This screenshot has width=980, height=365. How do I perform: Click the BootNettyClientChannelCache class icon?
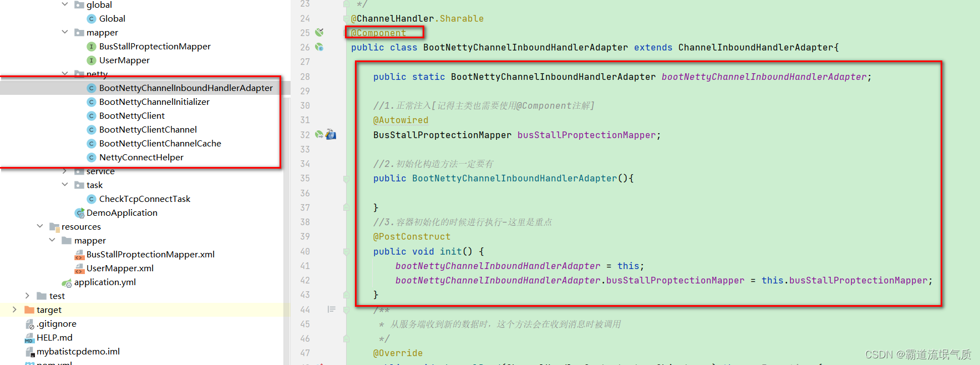tap(92, 144)
